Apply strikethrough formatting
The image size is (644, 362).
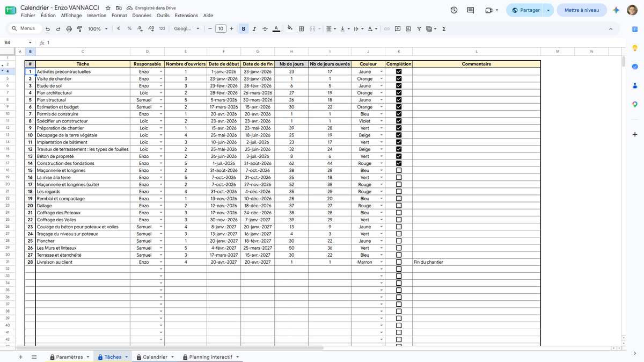[265, 29]
